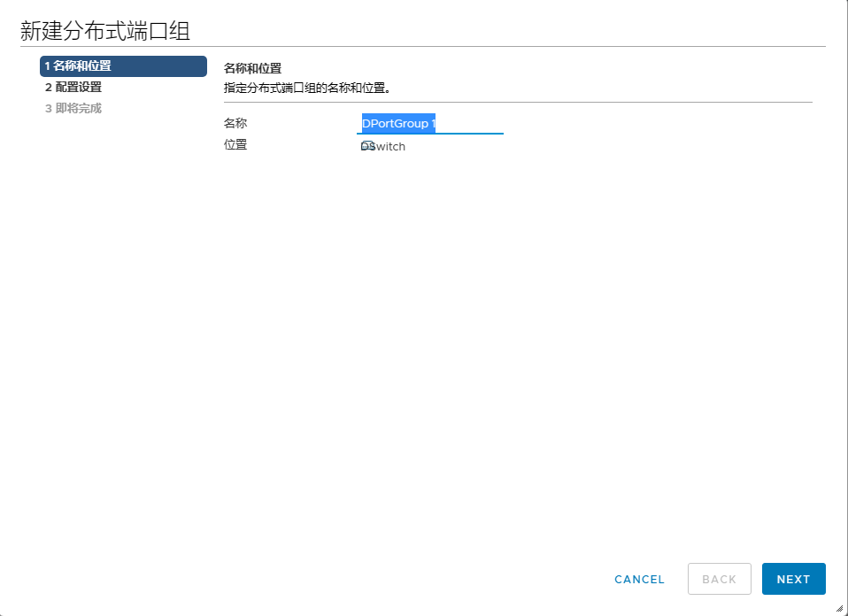Click the blue underline below the name field
The width and height of the screenshot is (848, 616).
(429, 134)
